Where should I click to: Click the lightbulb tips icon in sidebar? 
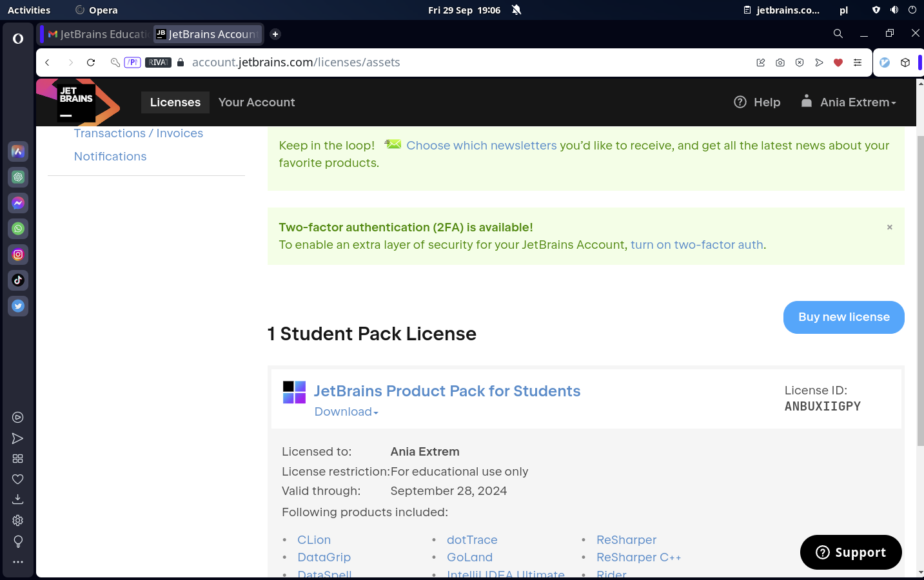18,541
